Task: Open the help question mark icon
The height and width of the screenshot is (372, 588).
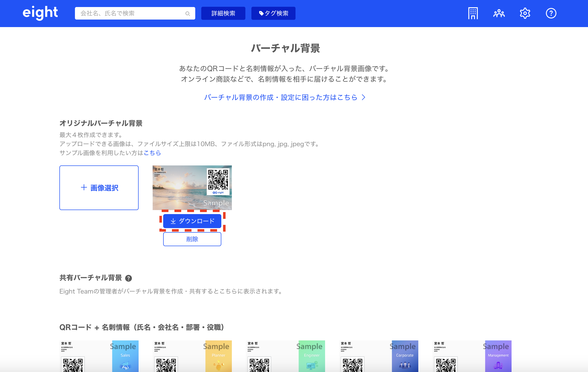Action: pos(551,13)
